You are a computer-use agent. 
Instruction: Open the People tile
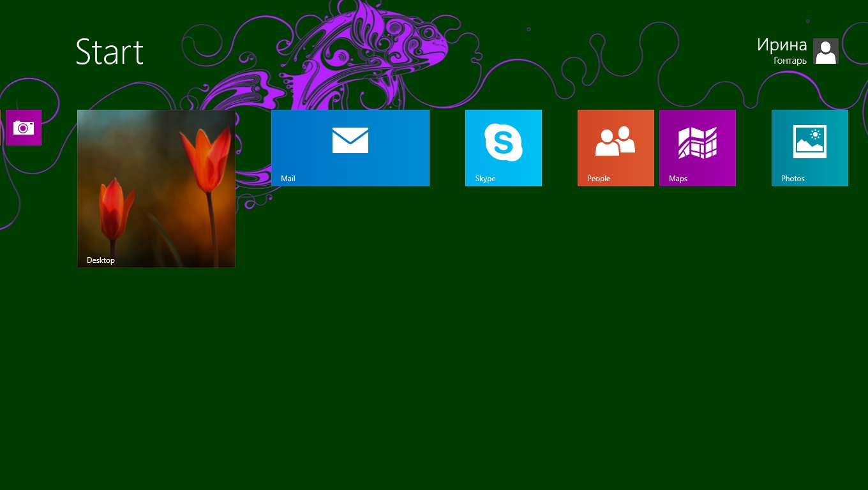pyautogui.click(x=616, y=148)
